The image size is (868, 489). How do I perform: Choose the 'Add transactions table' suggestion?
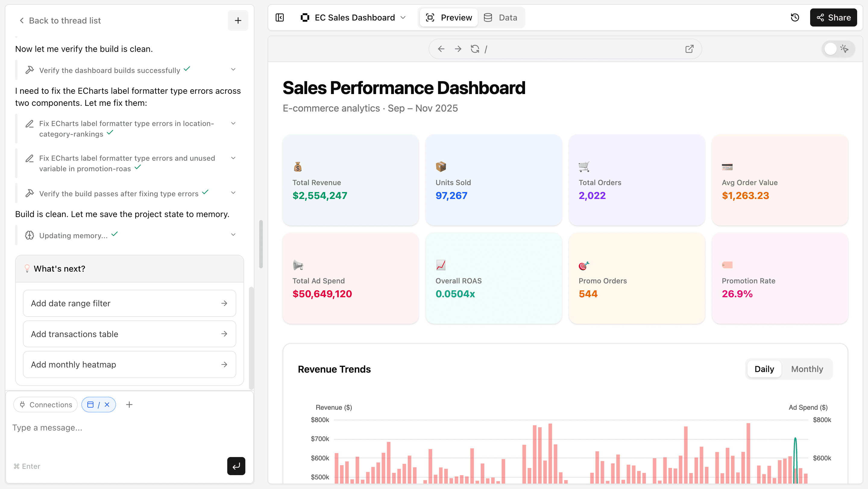pyautogui.click(x=129, y=334)
